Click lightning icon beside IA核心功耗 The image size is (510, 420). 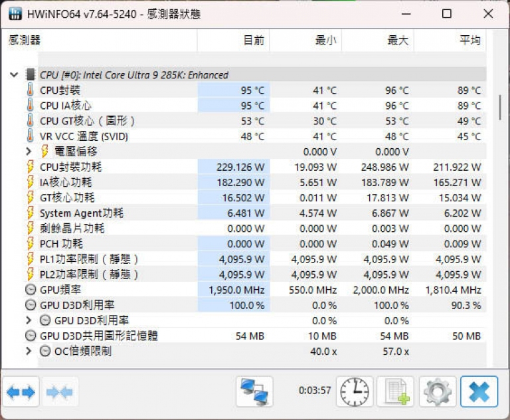(31, 182)
